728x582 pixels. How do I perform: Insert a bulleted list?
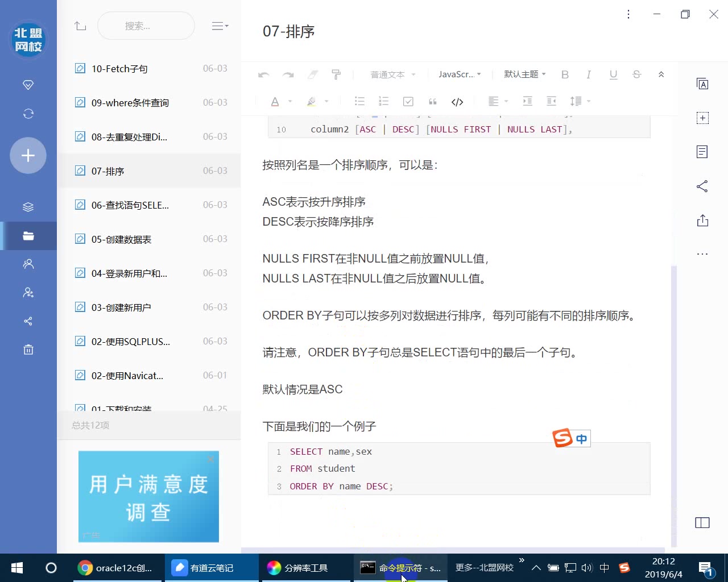tap(359, 101)
